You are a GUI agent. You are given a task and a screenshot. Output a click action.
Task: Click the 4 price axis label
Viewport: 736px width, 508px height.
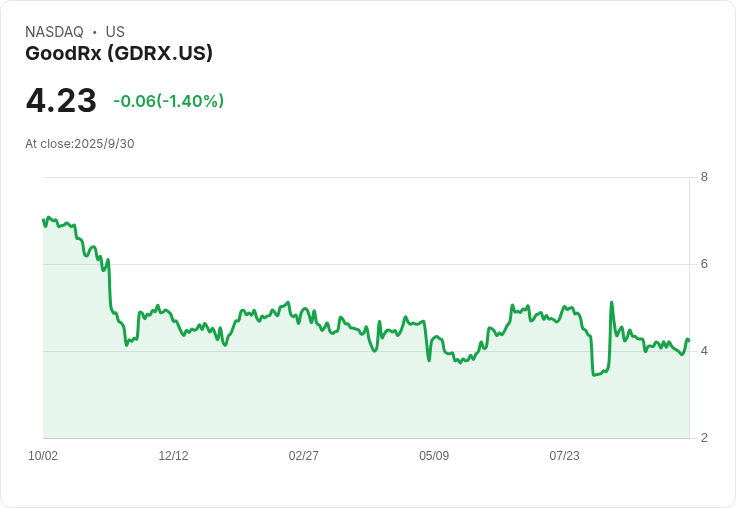point(704,351)
